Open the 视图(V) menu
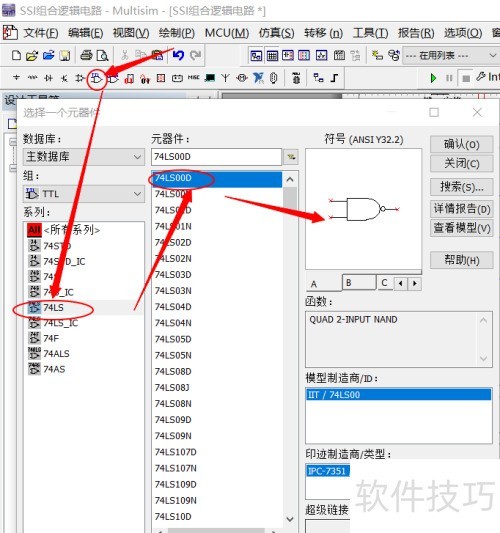 pos(131,33)
